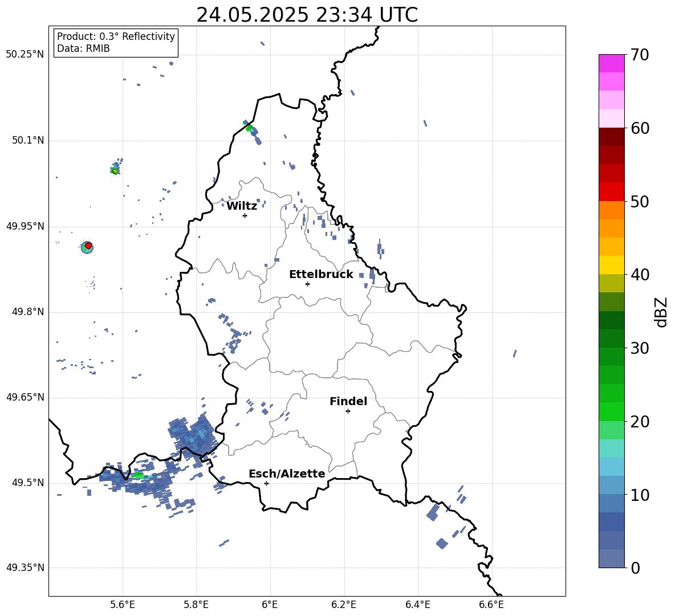Click the cross marker below Wiltz
The height and width of the screenshot is (616, 675).
[245, 215]
